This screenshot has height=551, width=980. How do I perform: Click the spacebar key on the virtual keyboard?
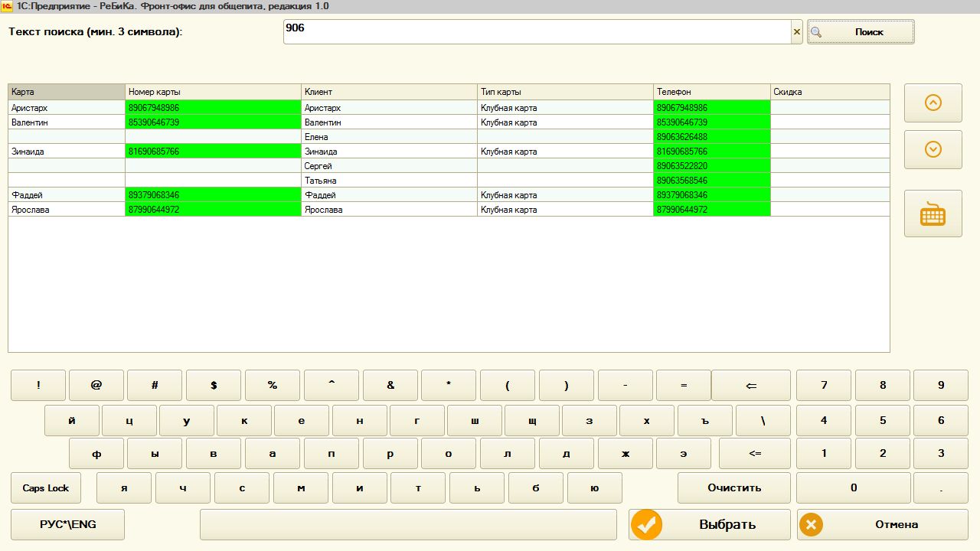tap(408, 524)
